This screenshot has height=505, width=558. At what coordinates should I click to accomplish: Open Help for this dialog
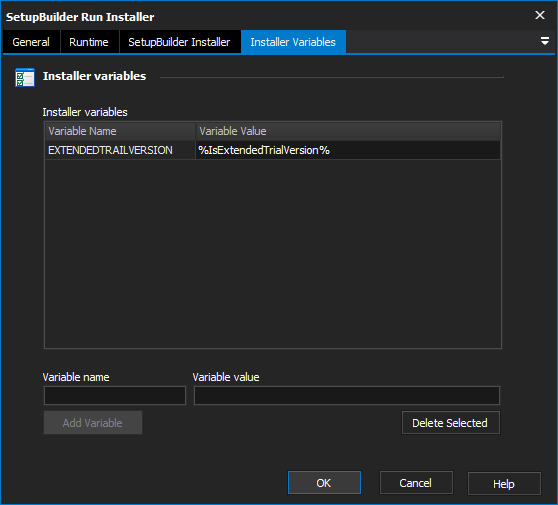click(504, 484)
